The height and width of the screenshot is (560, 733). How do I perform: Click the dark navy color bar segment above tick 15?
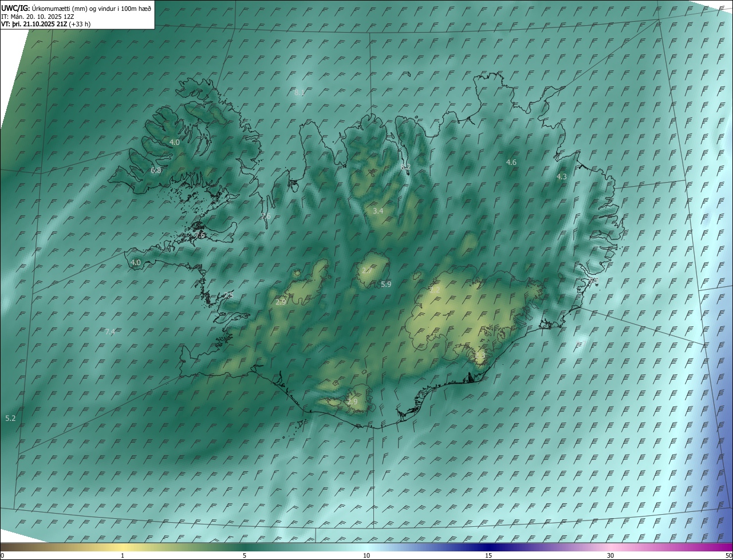[488, 547]
